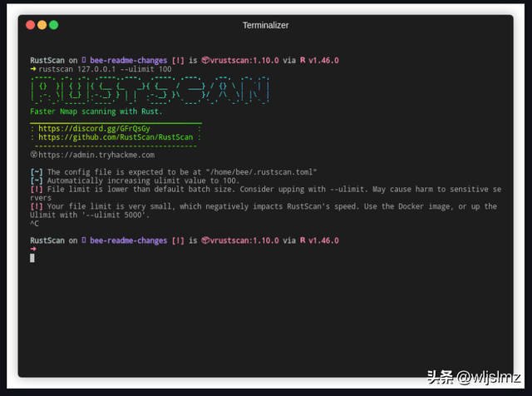Click 'vrustscan:1.10.0' in the second prompt
The height and width of the screenshot is (396, 532).
click(x=244, y=240)
